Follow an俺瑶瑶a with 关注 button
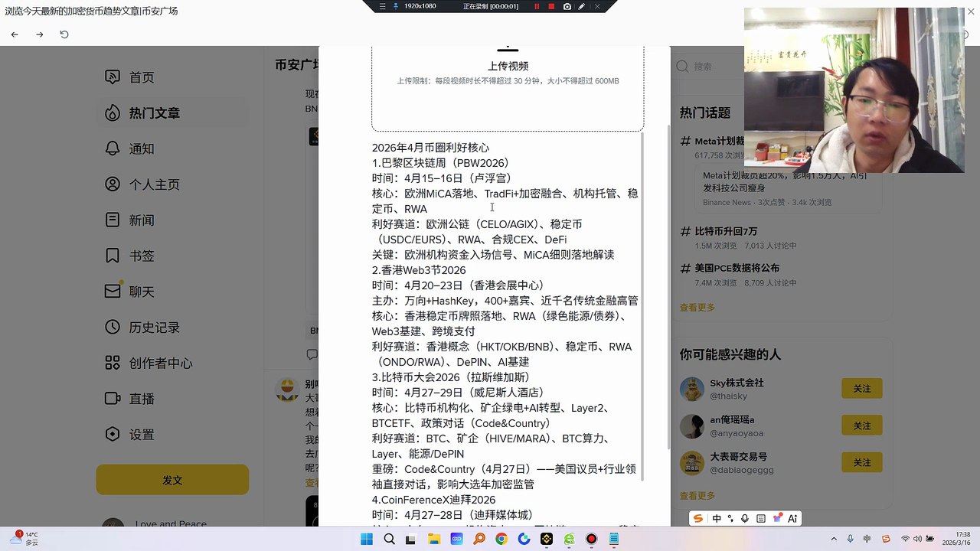This screenshot has height=551, width=980. click(862, 425)
